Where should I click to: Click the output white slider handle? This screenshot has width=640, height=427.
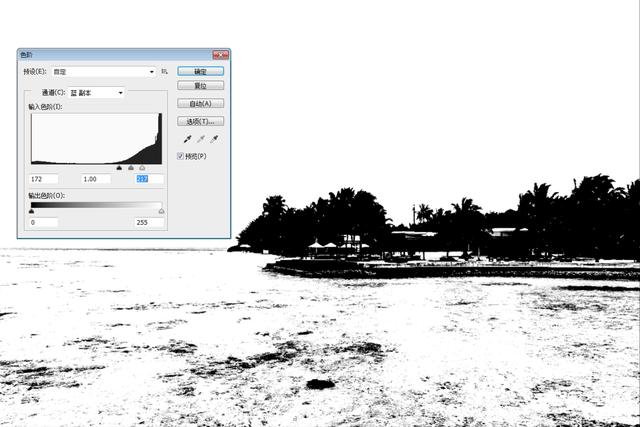161,211
